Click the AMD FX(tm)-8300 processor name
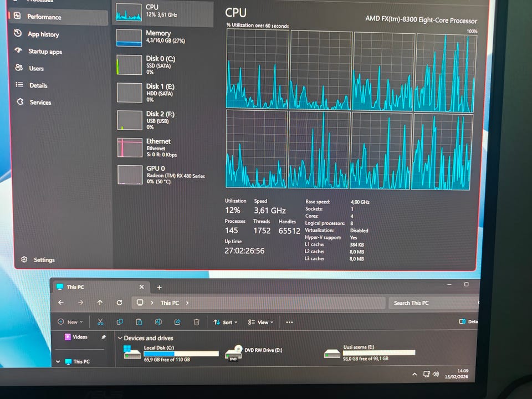The width and height of the screenshot is (532, 399). (x=421, y=20)
